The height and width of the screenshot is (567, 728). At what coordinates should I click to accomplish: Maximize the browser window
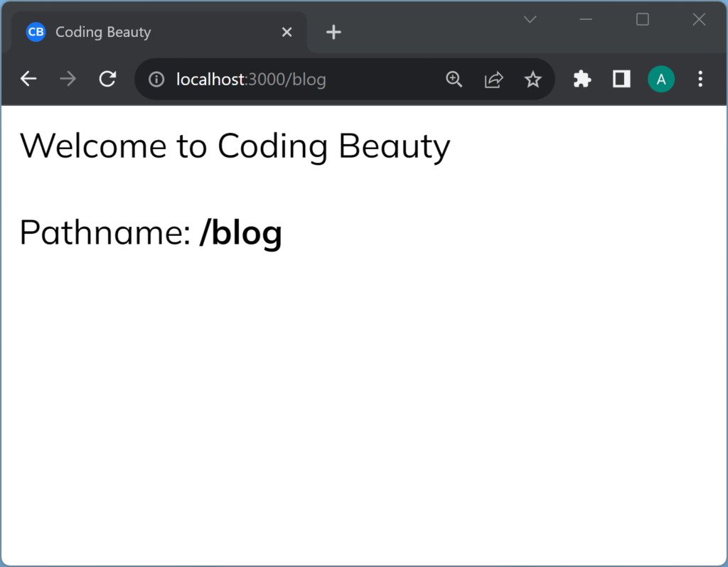point(643,20)
